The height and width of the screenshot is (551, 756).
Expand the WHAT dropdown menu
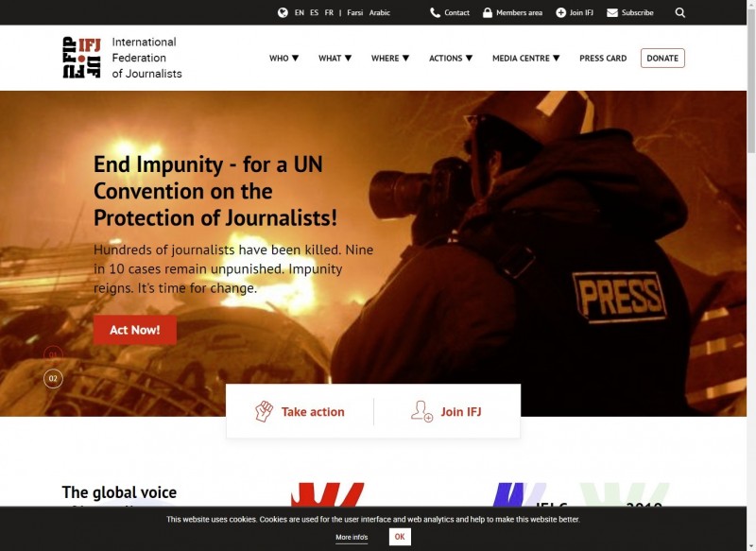(335, 59)
